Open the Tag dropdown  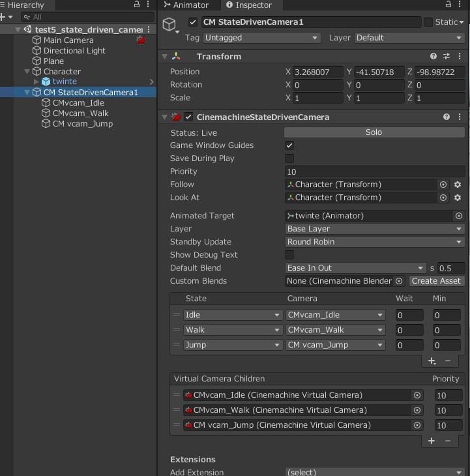(261, 38)
